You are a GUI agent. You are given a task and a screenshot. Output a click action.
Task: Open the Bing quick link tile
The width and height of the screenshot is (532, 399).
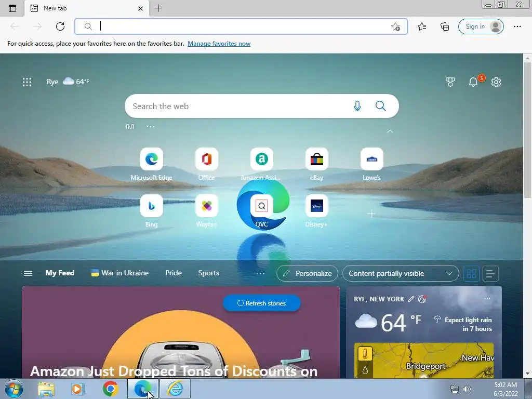click(151, 210)
